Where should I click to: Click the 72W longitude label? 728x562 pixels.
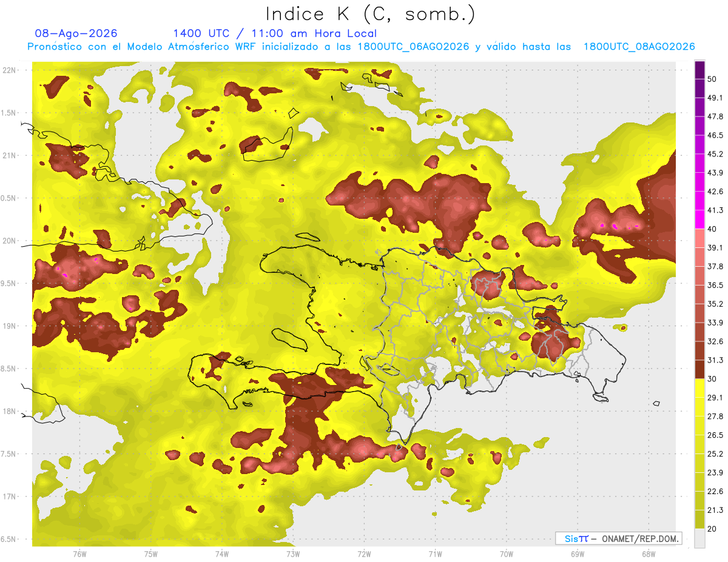tap(364, 554)
